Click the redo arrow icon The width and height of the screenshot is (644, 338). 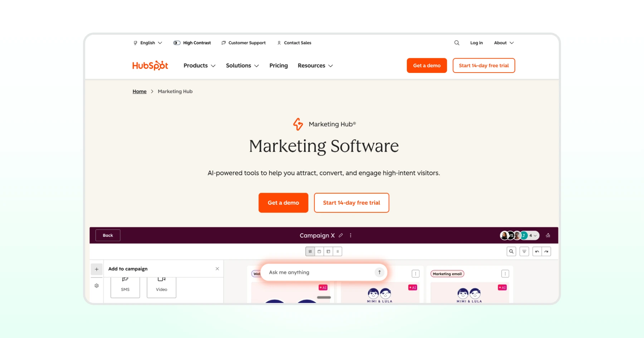coord(546,251)
